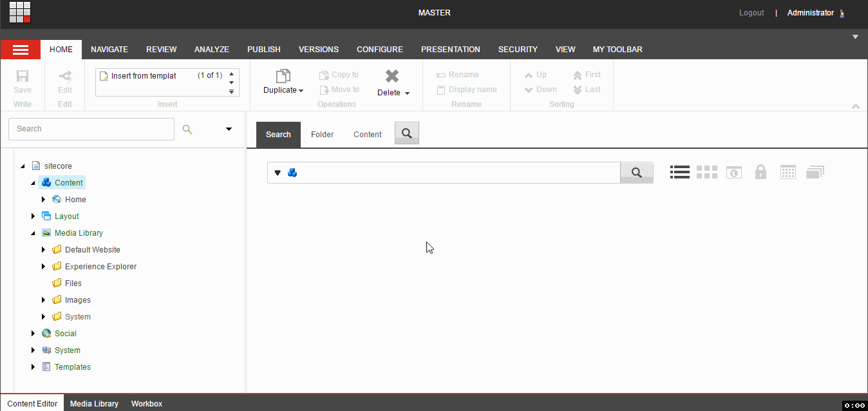Switch to the Folder tab

coord(322,135)
